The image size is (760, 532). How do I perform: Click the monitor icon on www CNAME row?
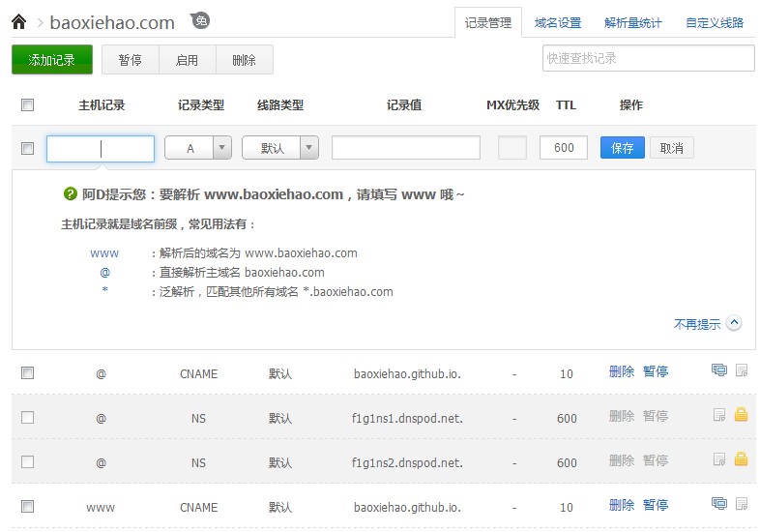tap(718, 504)
